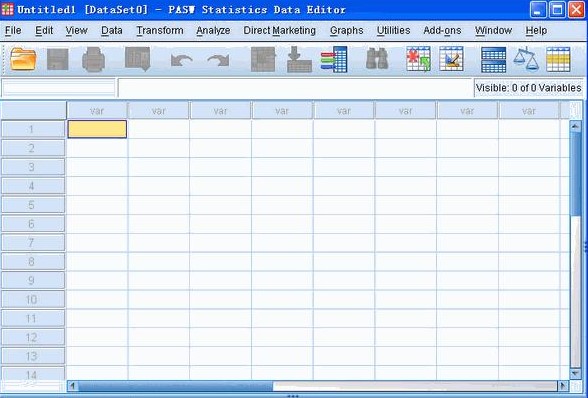Click the Redo arrow icon
This screenshot has height=398, width=588.
tap(218, 60)
